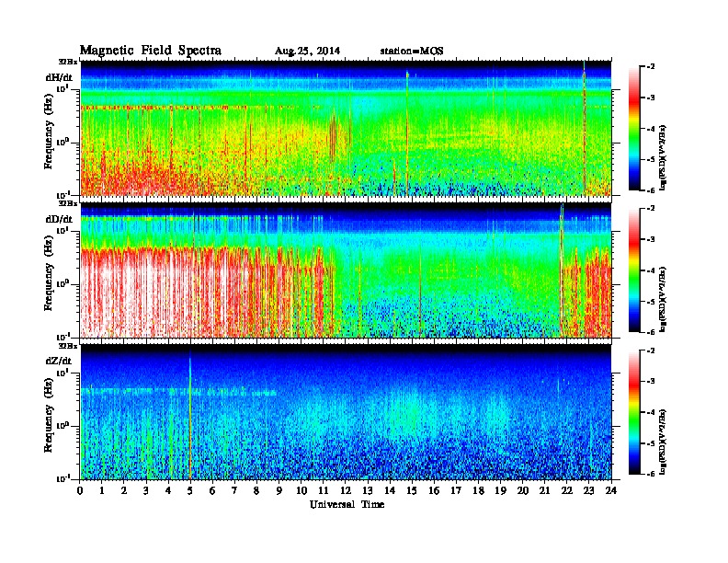Click the "14" hour tick label
Screen dimensions: 728x563
pos(390,491)
